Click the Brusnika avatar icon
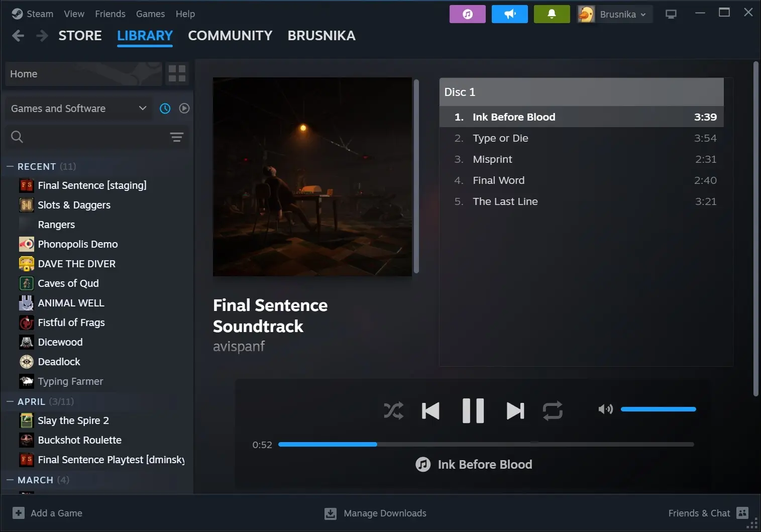The width and height of the screenshot is (761, 532). 586,14
